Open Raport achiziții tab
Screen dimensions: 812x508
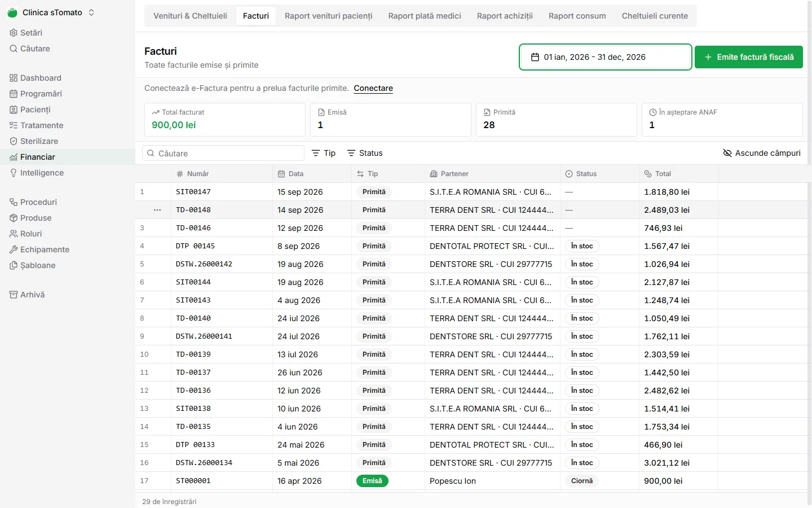point(505,16)
